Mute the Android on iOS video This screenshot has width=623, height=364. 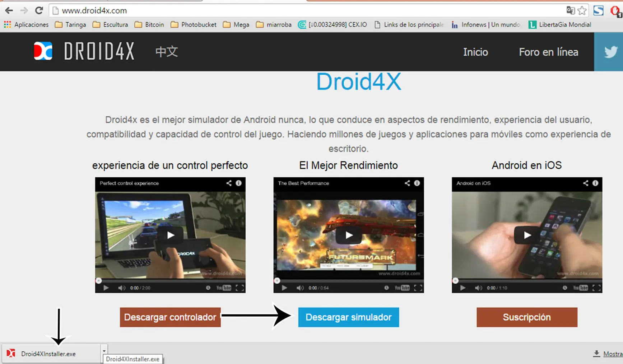[479, 288]
